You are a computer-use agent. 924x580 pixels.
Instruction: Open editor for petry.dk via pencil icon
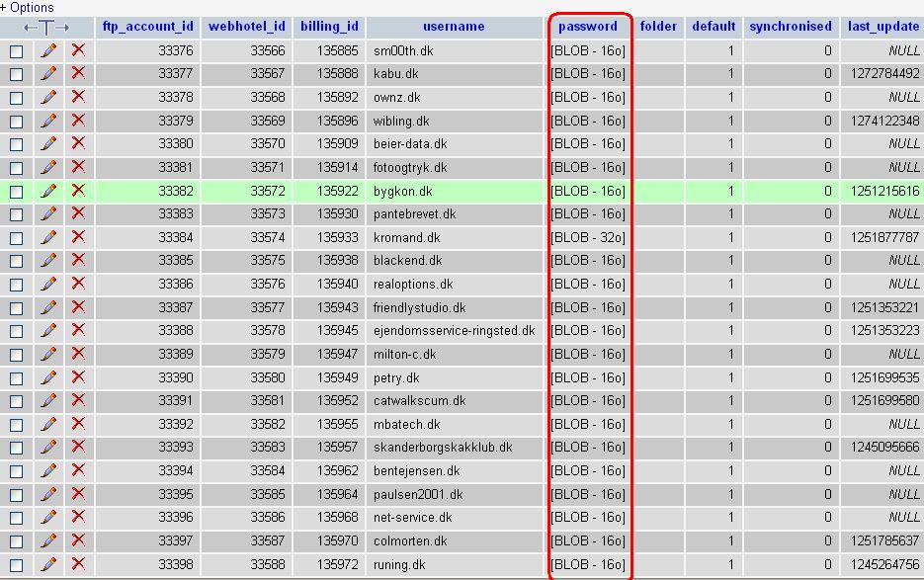[x=47, y=377]
